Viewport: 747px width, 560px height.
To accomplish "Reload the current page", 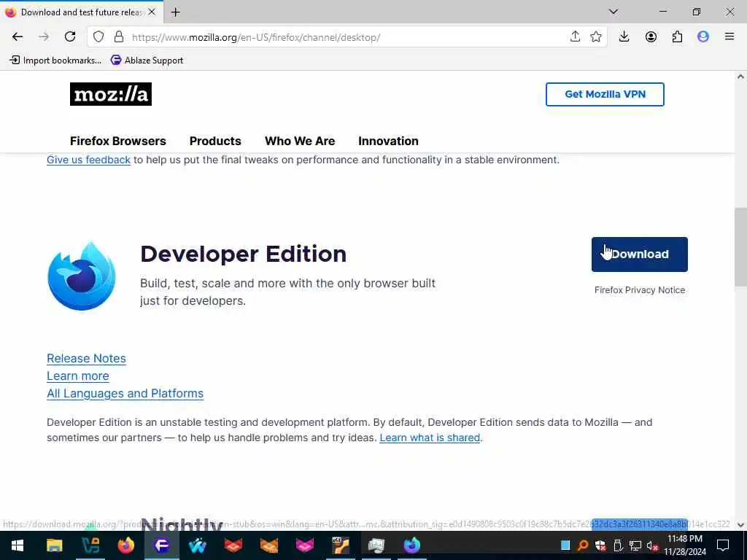I will [x=70, y=37].
